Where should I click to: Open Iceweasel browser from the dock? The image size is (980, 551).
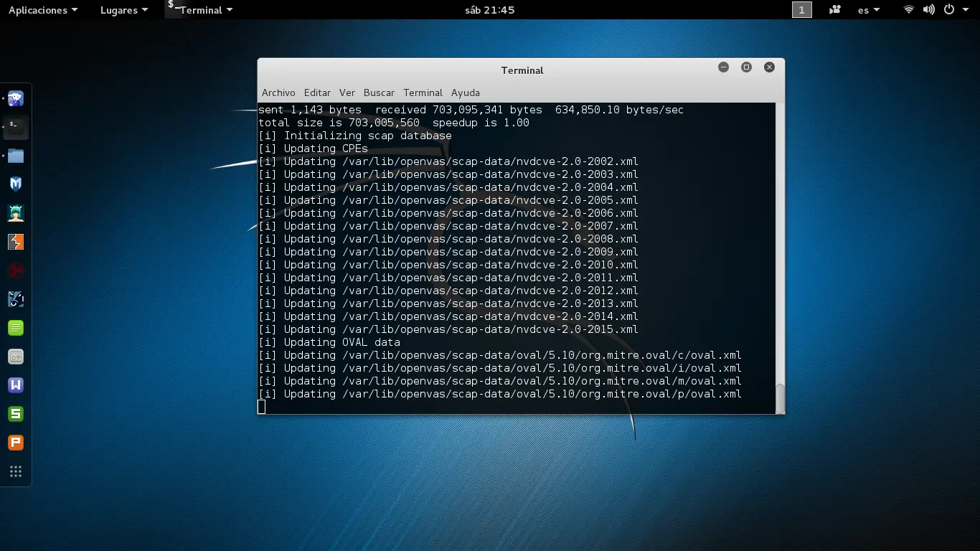click(x=16, y=98)
